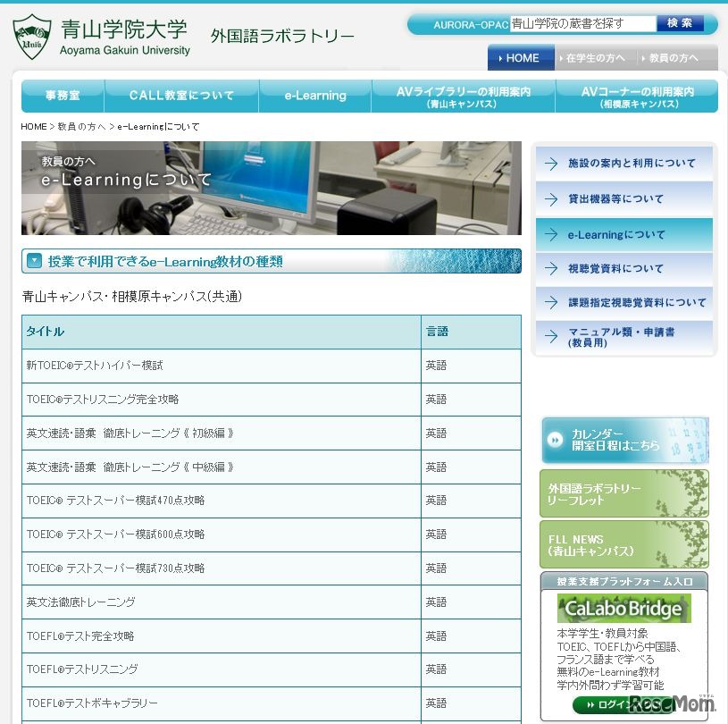Screen dimensions: 728x724
Task: Click the blue triangle icon on the e-Learning教材 section header
Action: pos(33,261)
